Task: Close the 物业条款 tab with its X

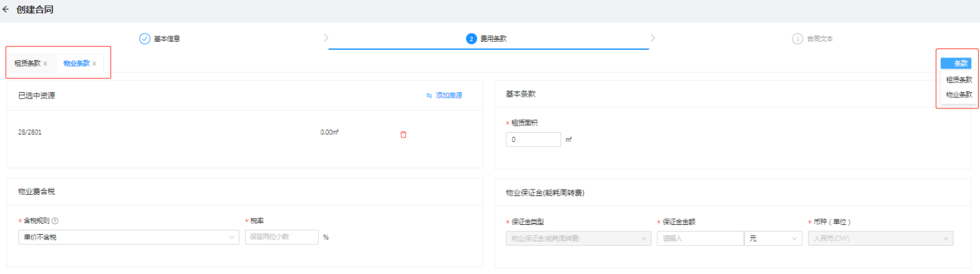Action: (x=94, y=63)
